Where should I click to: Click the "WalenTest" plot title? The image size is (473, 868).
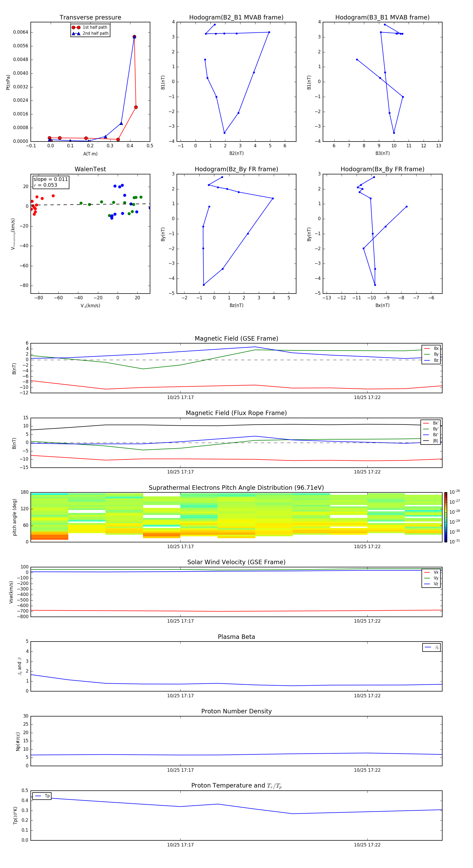(x=90, y=169)
